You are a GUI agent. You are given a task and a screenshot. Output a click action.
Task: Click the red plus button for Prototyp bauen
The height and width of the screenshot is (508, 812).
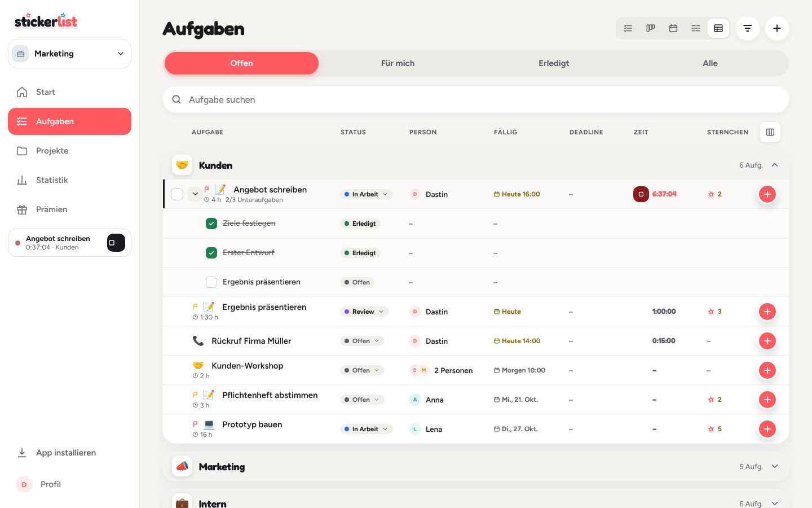(767, 429)
